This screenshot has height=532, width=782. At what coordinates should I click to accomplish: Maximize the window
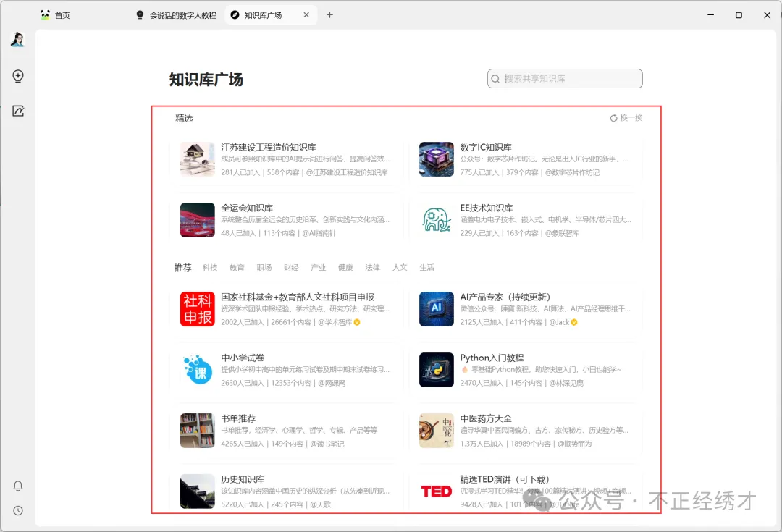click(739, 15)
